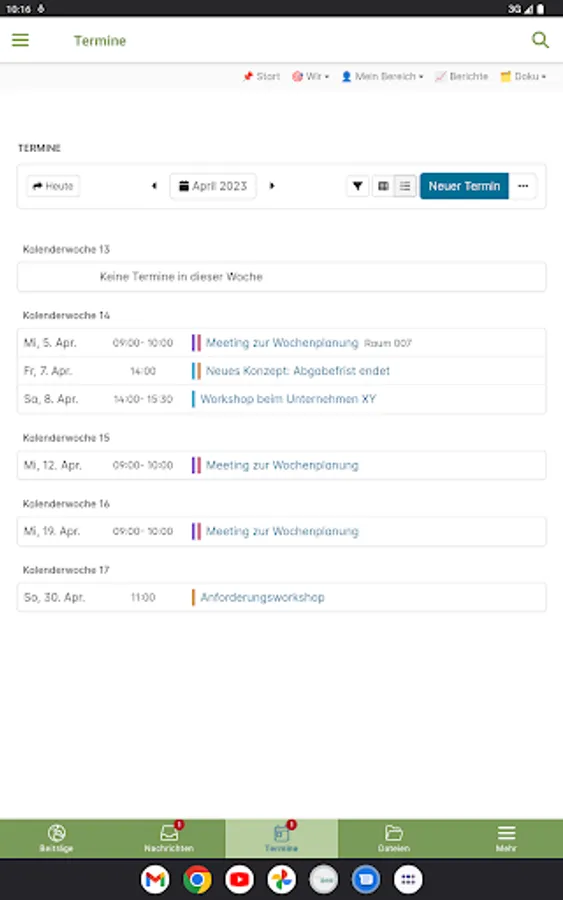Open the April 2023 date picker
The height and width of the screenshot is (900, 563).
pyautogui.click(x=213, y=186)
